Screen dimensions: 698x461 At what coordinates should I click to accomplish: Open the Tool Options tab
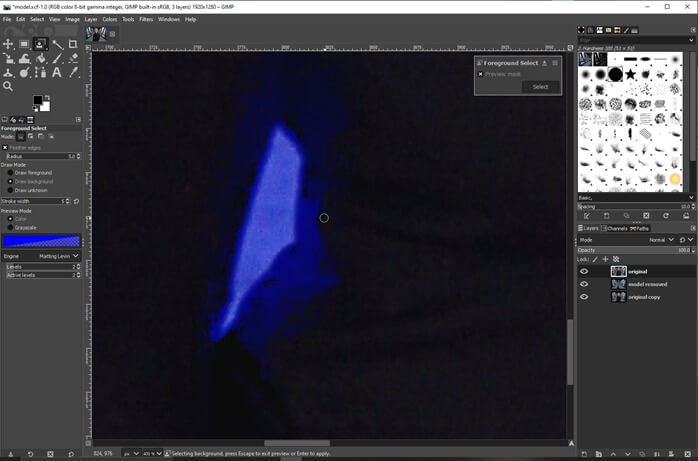[x=4, y=120]
